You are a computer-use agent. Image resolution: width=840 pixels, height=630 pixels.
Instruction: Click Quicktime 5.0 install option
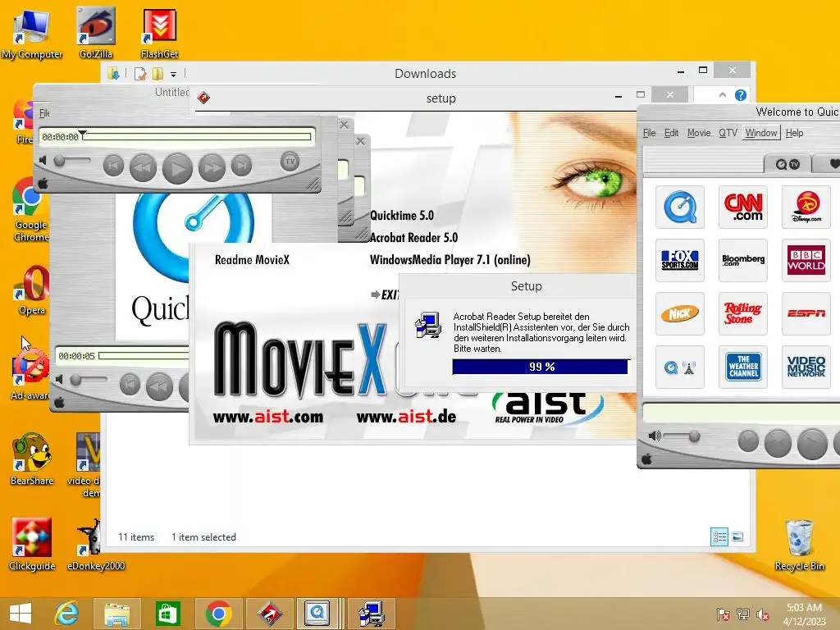(402, 216)
